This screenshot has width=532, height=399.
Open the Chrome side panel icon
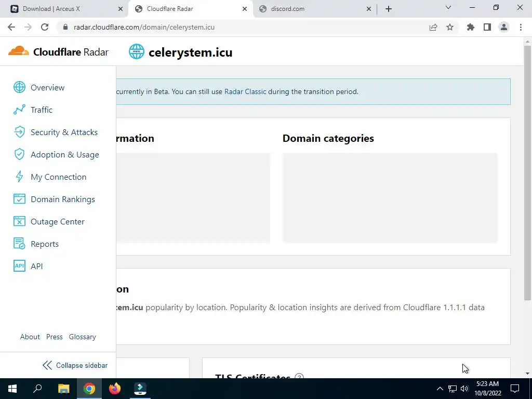click(487, 27)
